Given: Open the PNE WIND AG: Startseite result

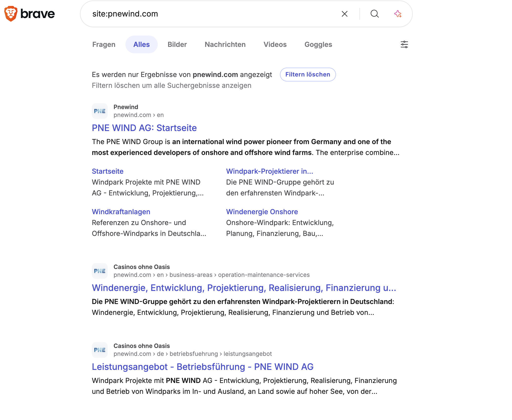Looking at the screenshot, I should [144, 128].
